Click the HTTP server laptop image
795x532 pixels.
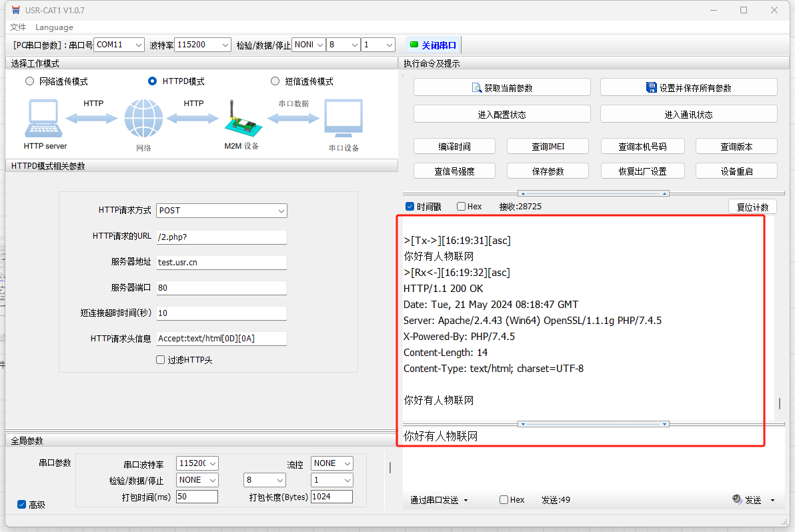coord(45,119)
